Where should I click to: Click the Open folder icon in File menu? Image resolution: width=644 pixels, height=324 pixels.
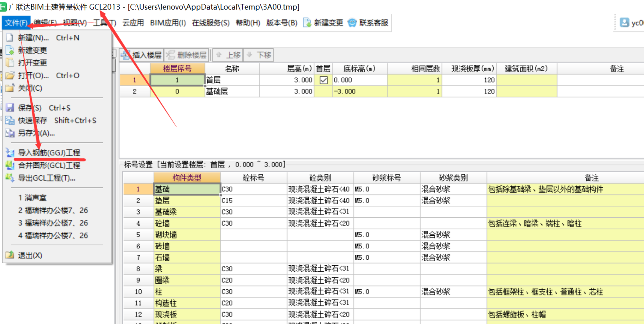coord(10,76)
